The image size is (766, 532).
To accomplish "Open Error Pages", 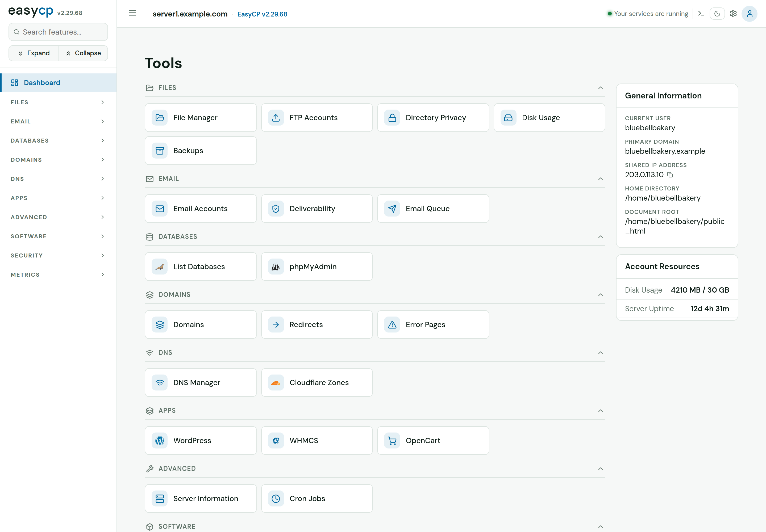I will click(433, 324).
